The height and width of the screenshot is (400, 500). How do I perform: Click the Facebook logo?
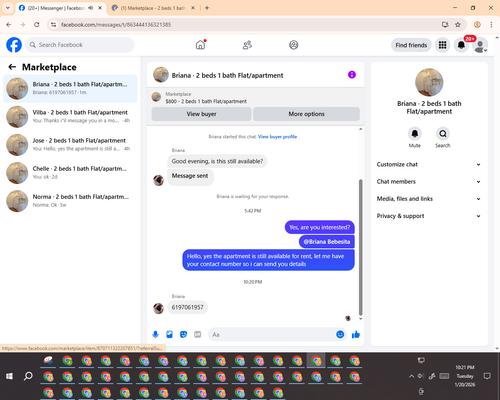tap(14, 45)
